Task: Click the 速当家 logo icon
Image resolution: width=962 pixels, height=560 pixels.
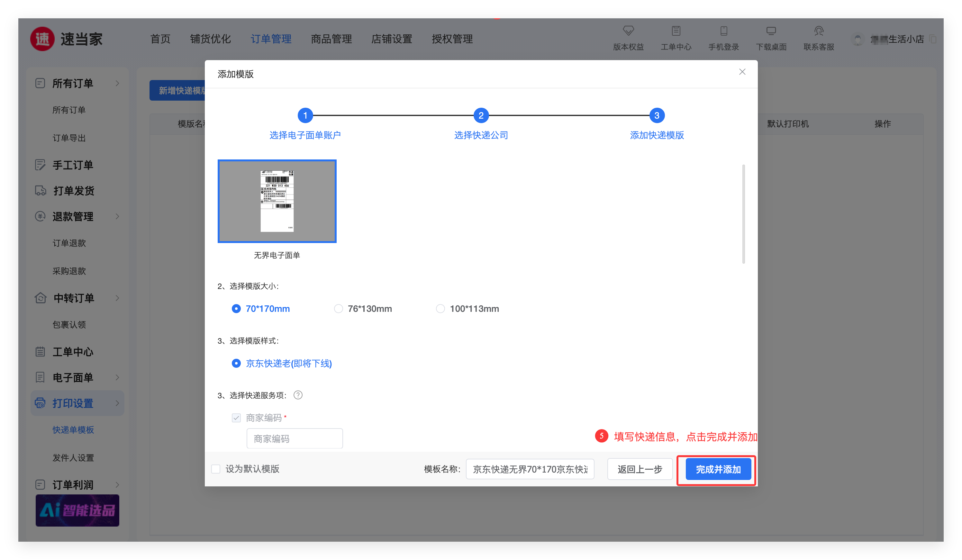Action: pyautogui.click(x=42, y=39)
